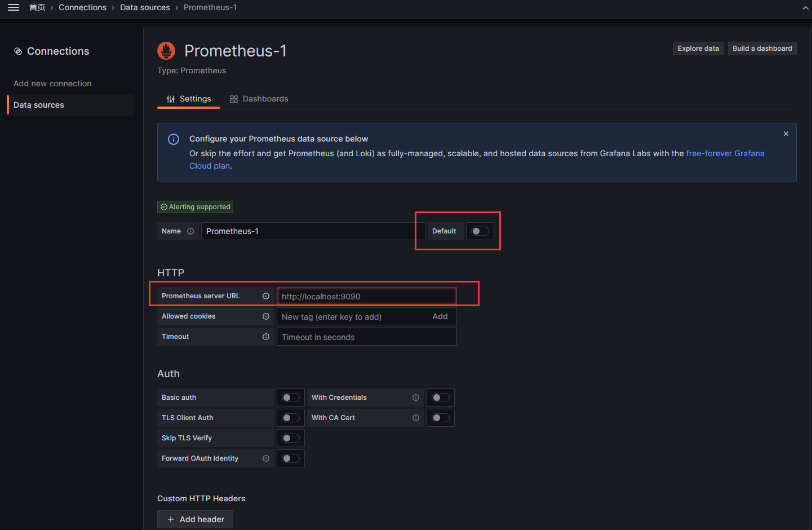Click info icon next to Name label
This screenshot has height=530, width=812.
coord(190,231)
